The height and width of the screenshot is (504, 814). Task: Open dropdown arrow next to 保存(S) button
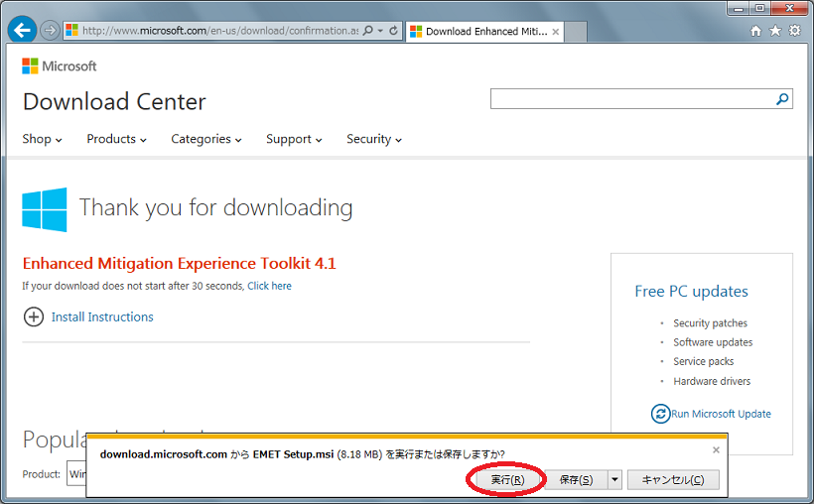(614, 480)
